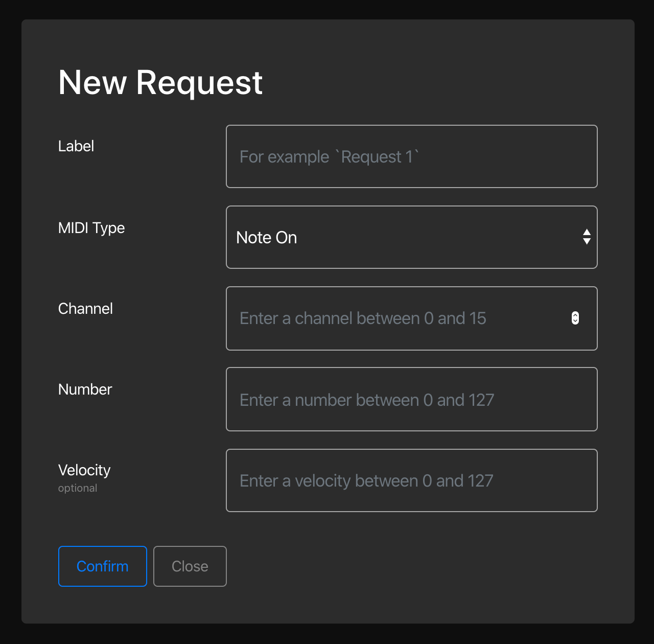Click the "MIDI Type" field label
The width and height of the screenshot is (654, 644).
click(x=91, y=228)
